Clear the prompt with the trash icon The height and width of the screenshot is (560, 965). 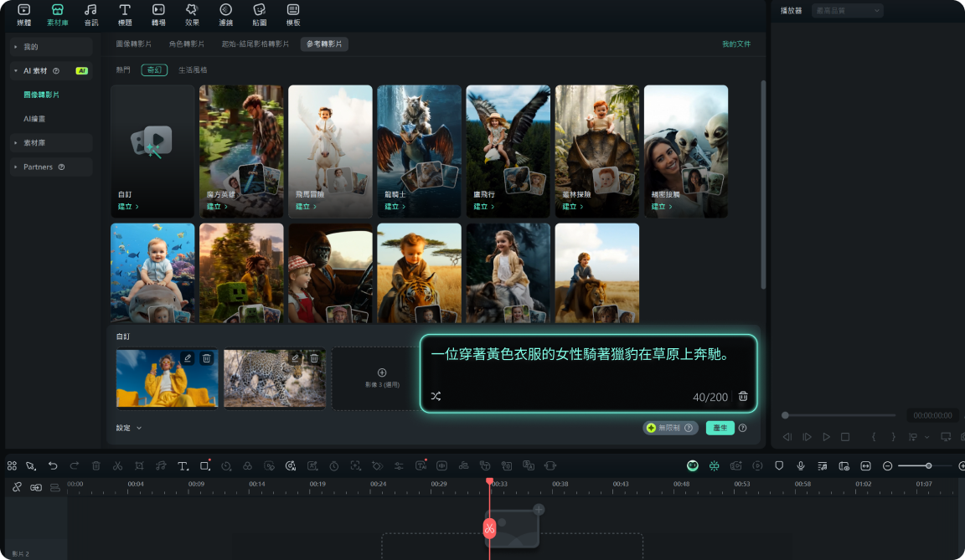pos(743,397)
